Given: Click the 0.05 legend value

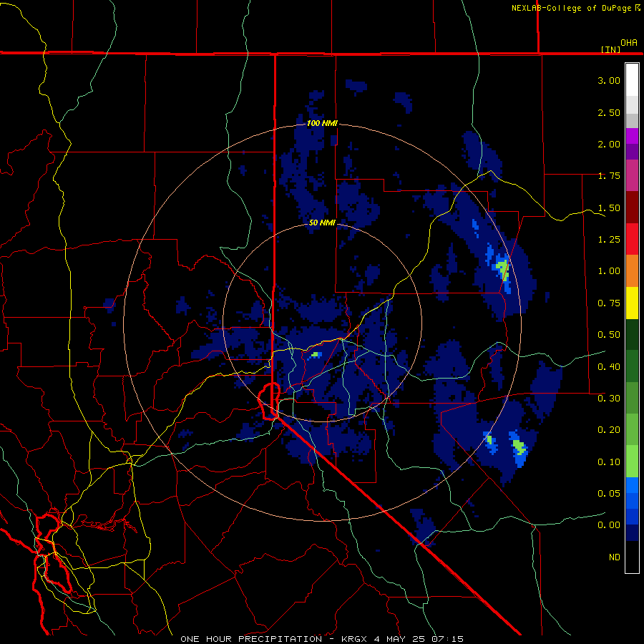Looking at the screenshot, I should pyautogui.click(x=609, y=493).
